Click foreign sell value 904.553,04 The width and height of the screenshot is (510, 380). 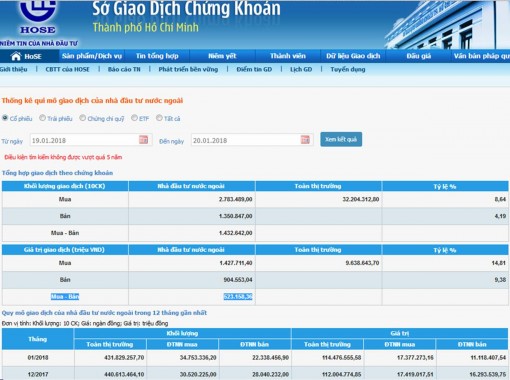tap(238, 280)
